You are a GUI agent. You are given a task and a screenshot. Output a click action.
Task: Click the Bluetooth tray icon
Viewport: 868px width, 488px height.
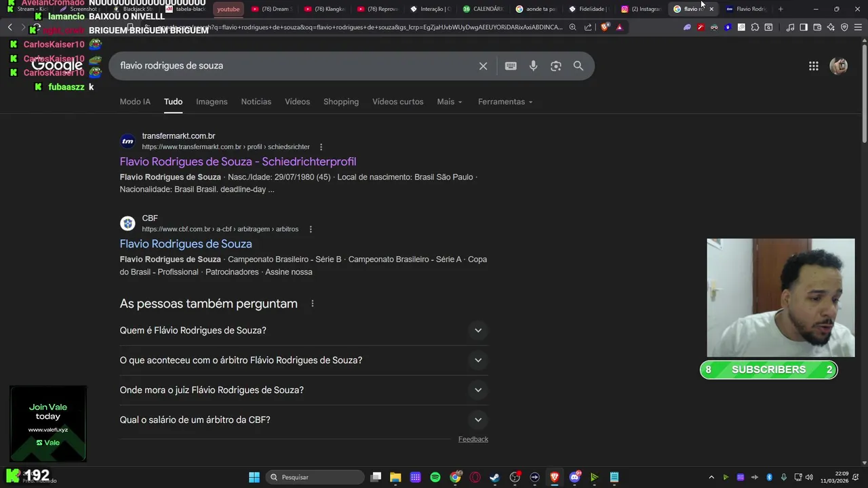point(769,477)
